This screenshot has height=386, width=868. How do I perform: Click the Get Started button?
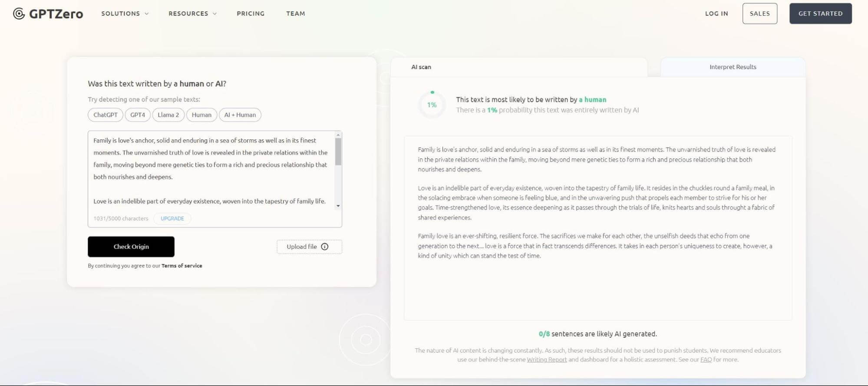(x=821, y=13)
